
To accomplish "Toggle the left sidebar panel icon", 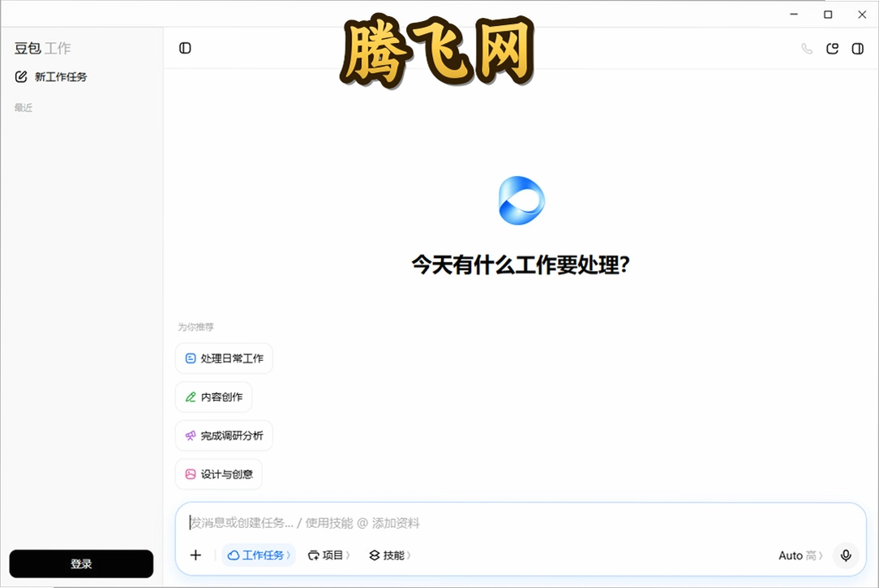I will tap(185, 48).
